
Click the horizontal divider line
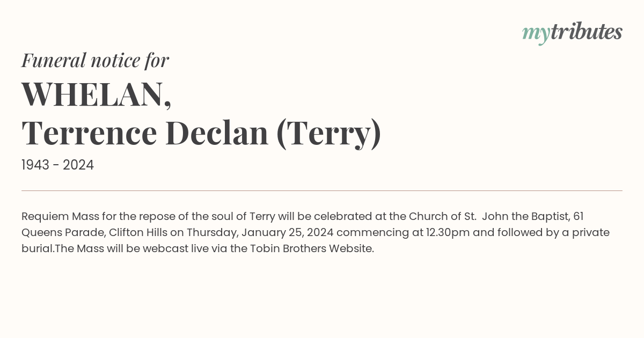click(322, 190)
